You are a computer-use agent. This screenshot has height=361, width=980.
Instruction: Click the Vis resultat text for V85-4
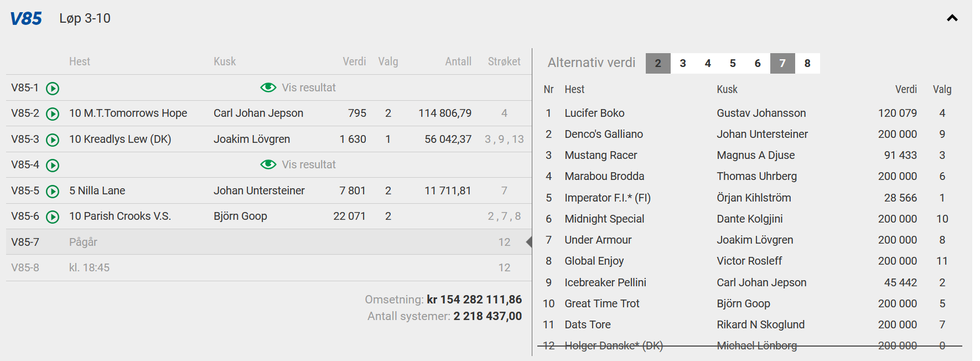(x=308, y=164)
